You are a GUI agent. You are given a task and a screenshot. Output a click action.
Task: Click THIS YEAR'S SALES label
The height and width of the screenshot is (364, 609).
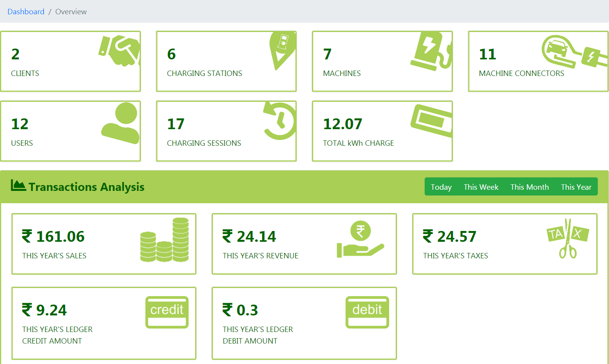point(54,256)
